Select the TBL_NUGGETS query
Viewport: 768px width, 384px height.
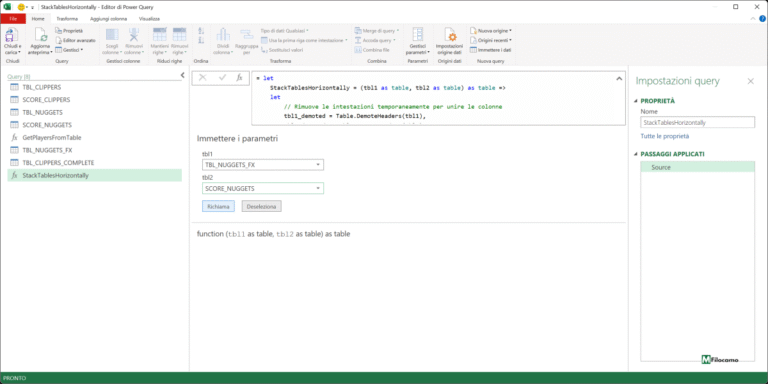click(95, 112)
